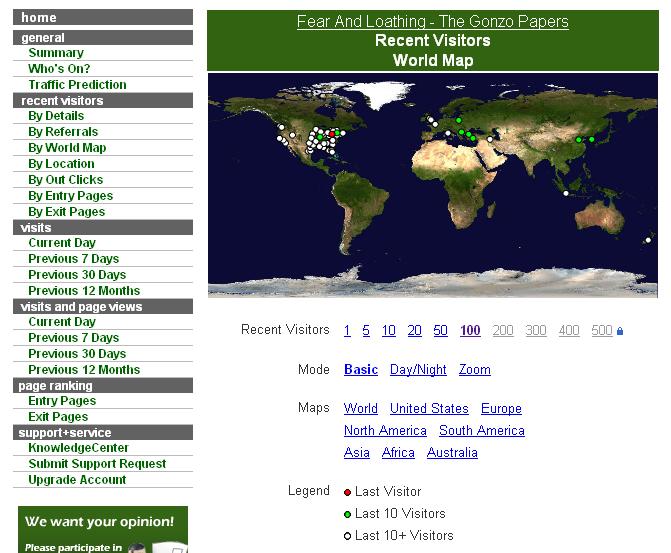The width and height of the screenshot is (671, 553).
Task: Open Who's On? report
Action: (x=59, y=68)
